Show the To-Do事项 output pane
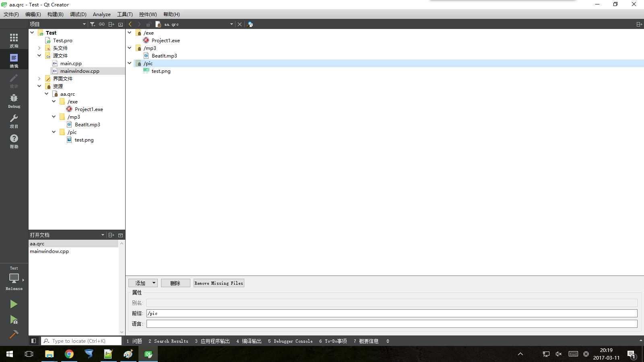The width and height of the screenshot is (644, 362). 333,341
